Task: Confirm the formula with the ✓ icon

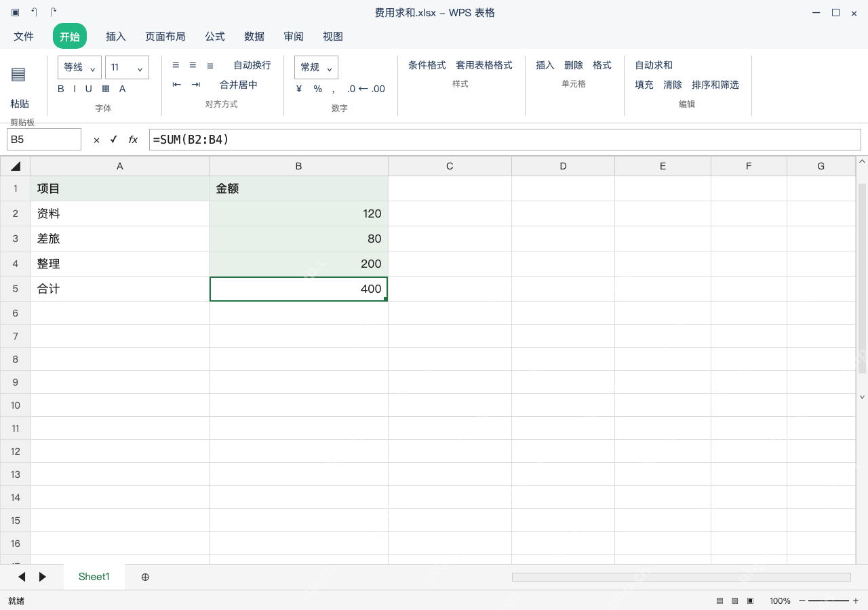Action: point(113,140)
